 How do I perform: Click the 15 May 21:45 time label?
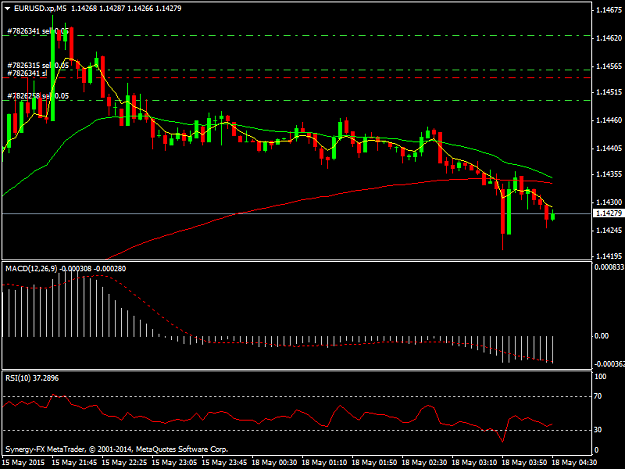[74, 463]
